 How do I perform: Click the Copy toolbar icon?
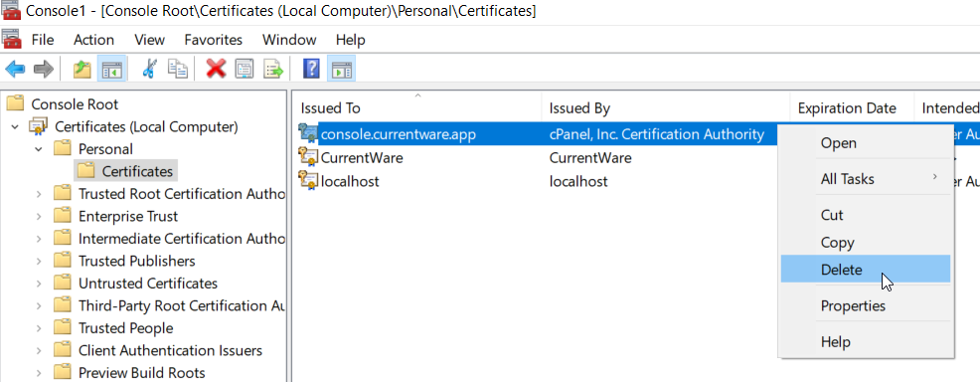coord(178,69)
